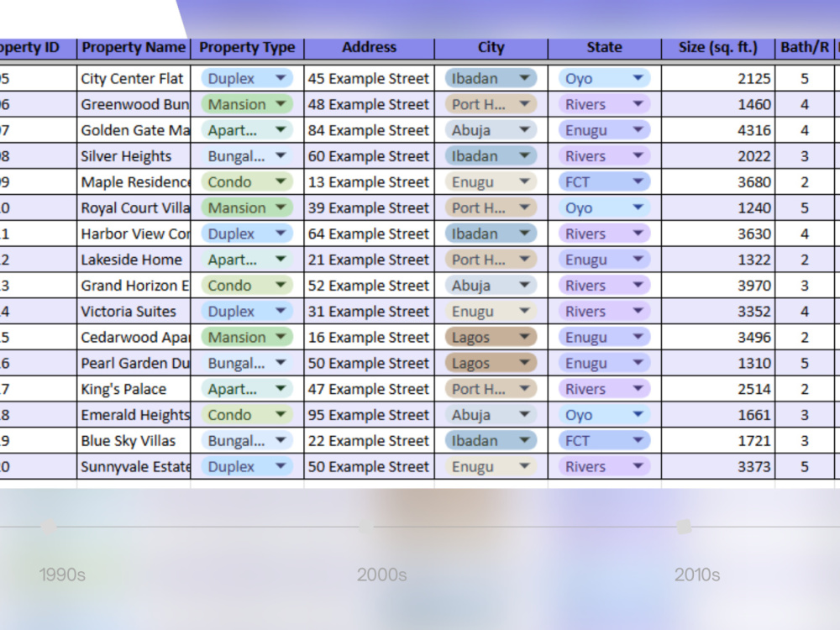This screenshot has width=840, height=630.
Task: Open Apart... type dropdown for King's Palace
Action: tap(247, 390)
